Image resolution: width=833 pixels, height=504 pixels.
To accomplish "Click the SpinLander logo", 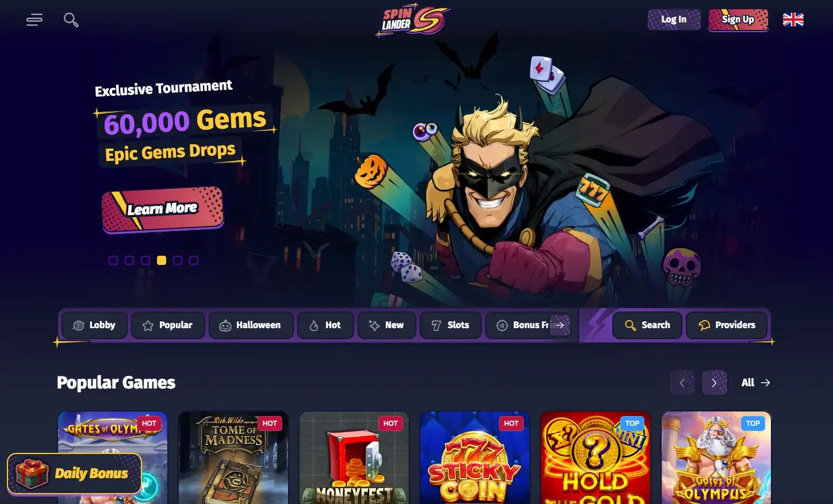I will point(413,21).
